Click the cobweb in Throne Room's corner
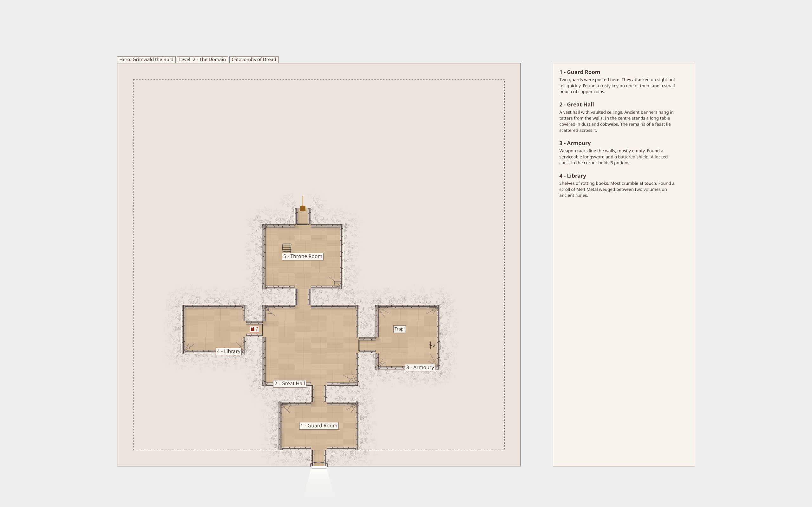The height and width of the screenshot is (507, 812). 335,281
